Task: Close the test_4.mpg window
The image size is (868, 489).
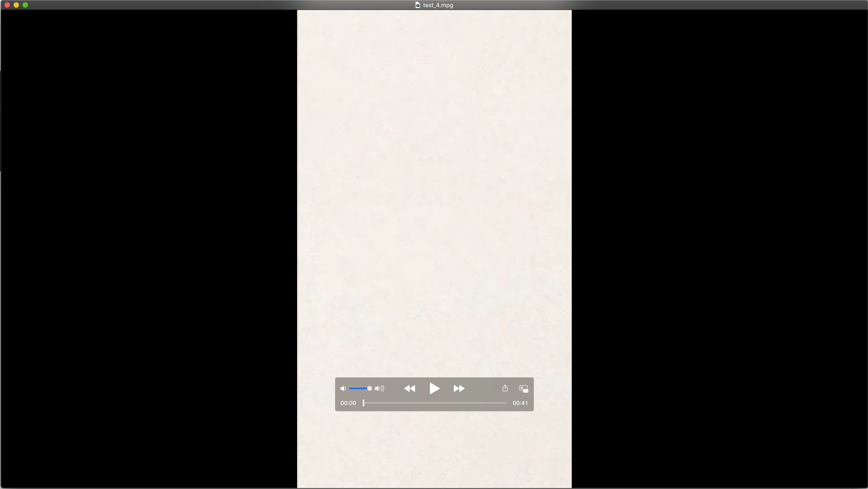Action: tap(7, 5)
